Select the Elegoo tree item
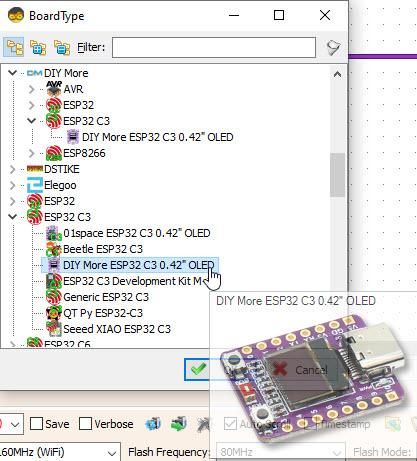The width and height of the screenshot is (417, 461). [60, 185]
